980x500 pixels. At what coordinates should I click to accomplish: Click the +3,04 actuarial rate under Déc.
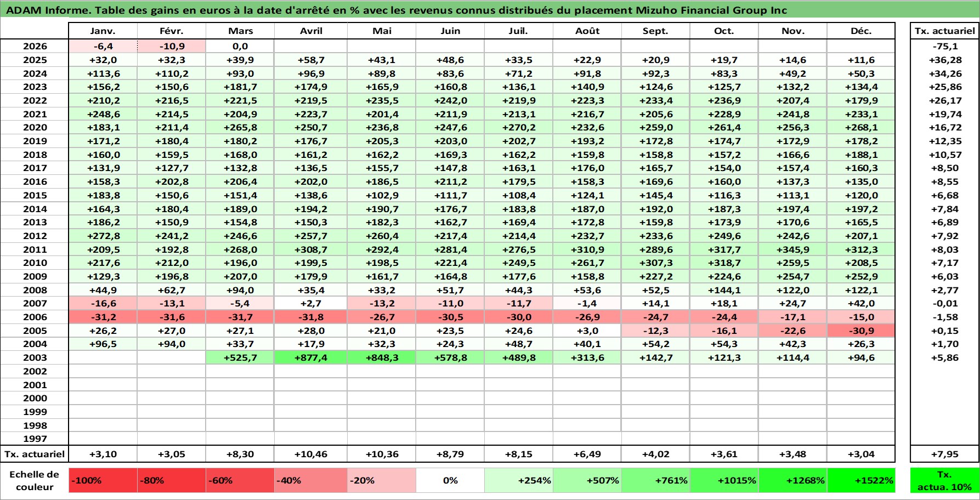[861, 454]
